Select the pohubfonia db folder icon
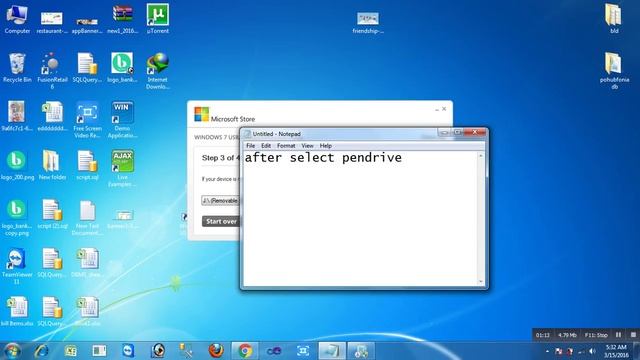 click(x=614, y=71)
